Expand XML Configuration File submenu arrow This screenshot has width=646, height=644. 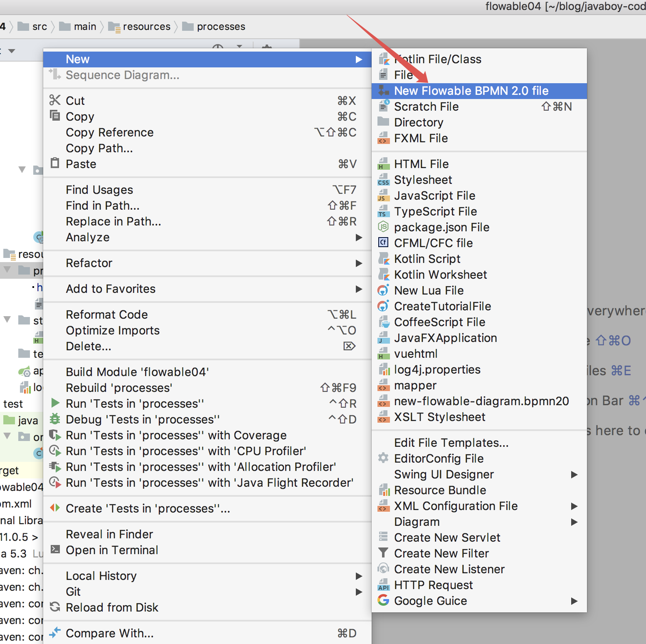(574, 506)
